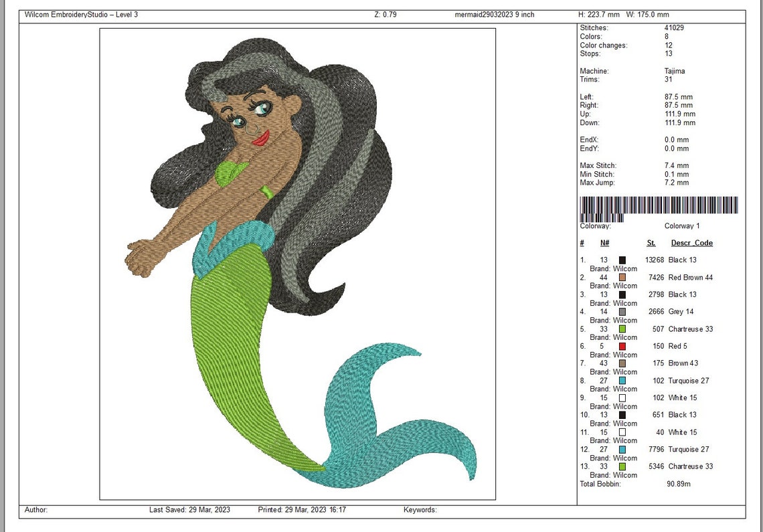Click the N# column header

[x=604, y=242]
